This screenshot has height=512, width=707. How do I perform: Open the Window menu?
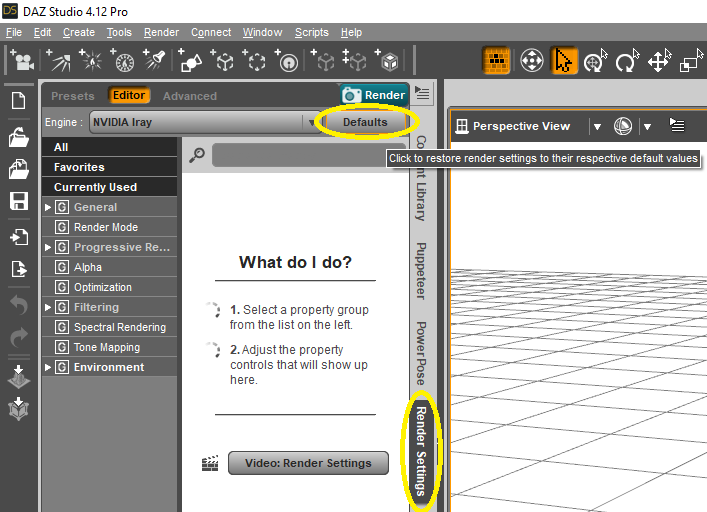click(x=262, y=32)
